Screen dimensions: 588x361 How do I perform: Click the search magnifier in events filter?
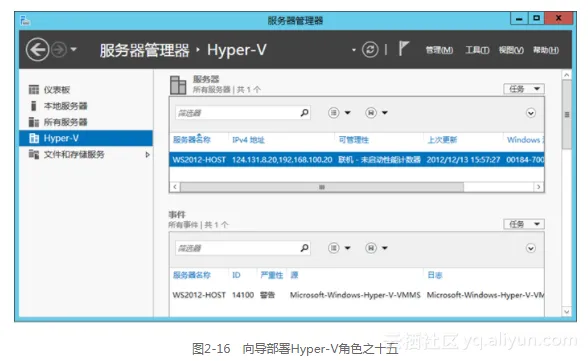coord(305,248)
